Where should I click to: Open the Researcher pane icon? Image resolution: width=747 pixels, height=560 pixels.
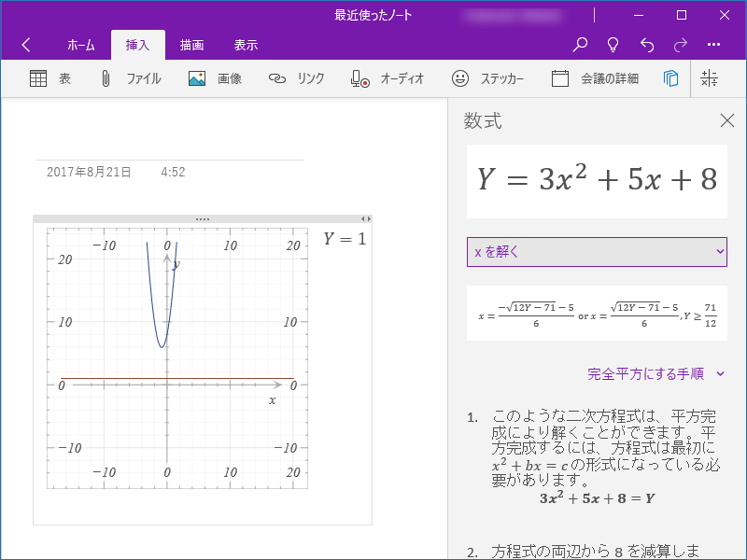point(670,78)
